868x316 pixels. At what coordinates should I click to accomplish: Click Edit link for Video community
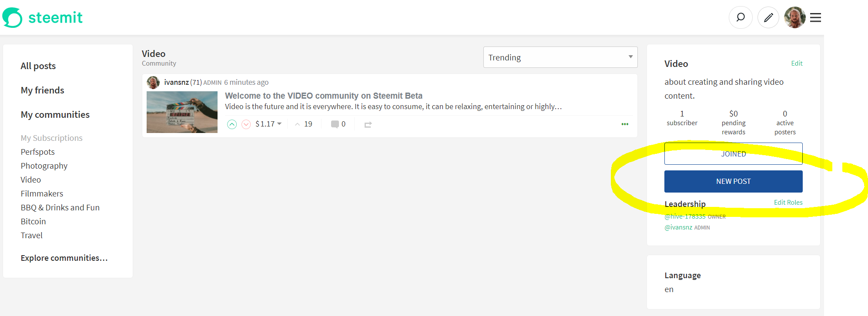[x=797, y=63]
